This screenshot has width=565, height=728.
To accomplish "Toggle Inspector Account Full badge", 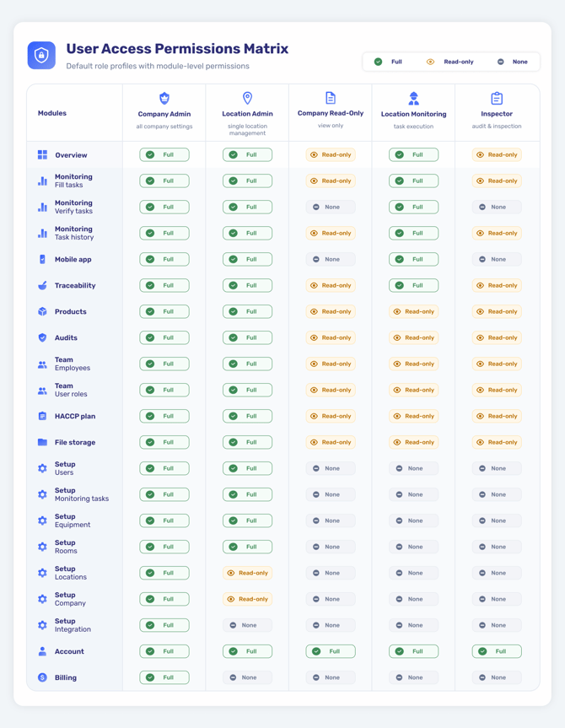I will [x=497, y=651].
